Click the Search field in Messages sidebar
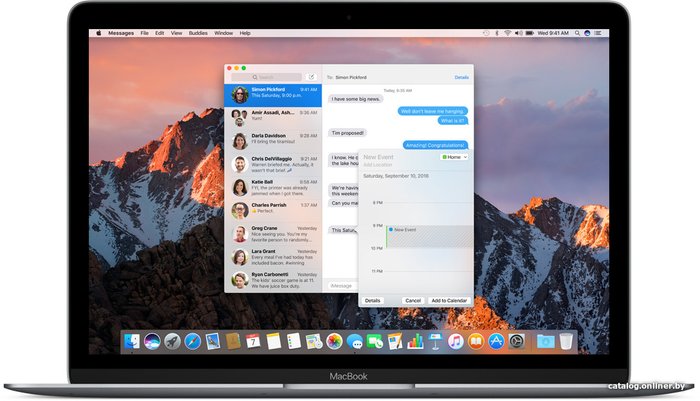The height and width of the screenshot is (401, 700). coord(267,77)
